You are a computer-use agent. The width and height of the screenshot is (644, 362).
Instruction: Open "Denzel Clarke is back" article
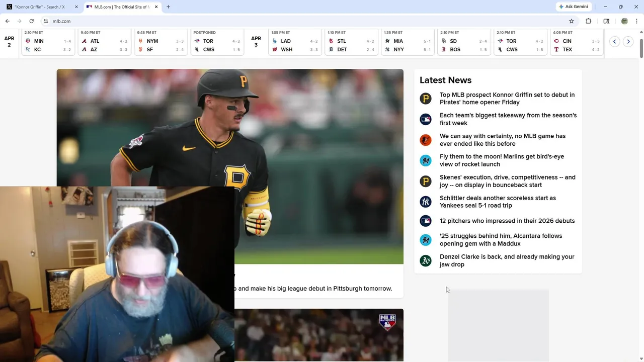[x=507, y=260]
